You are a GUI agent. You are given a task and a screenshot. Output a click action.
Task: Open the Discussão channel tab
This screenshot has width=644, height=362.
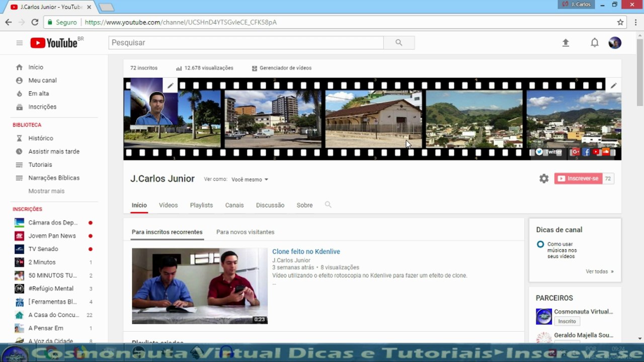(x=270, y=205)
